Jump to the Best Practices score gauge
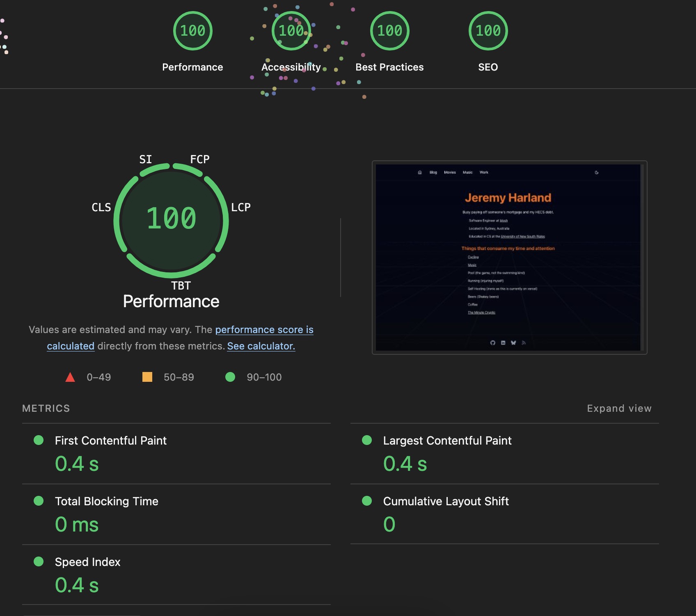This screenshot has width=696, height=616. coord(389,31)
